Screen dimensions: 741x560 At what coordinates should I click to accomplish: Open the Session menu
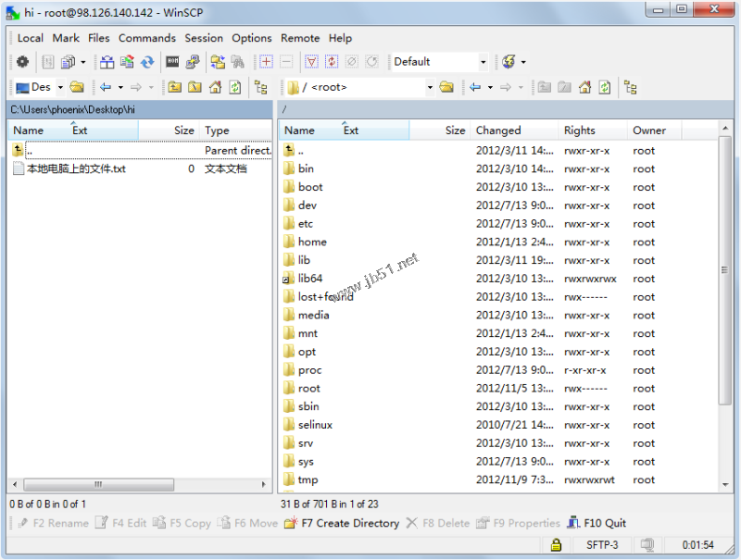[204, 38]
